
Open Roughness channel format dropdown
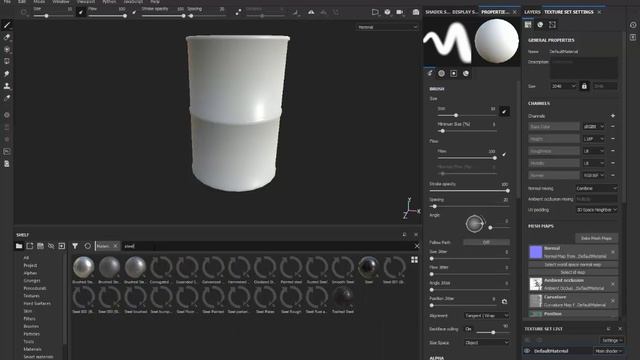tap(593, 151)
